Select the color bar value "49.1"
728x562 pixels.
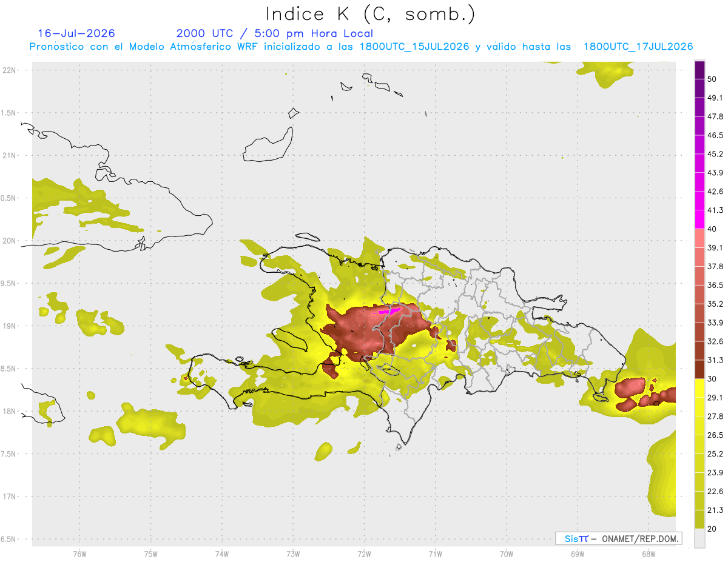(715, 98)
